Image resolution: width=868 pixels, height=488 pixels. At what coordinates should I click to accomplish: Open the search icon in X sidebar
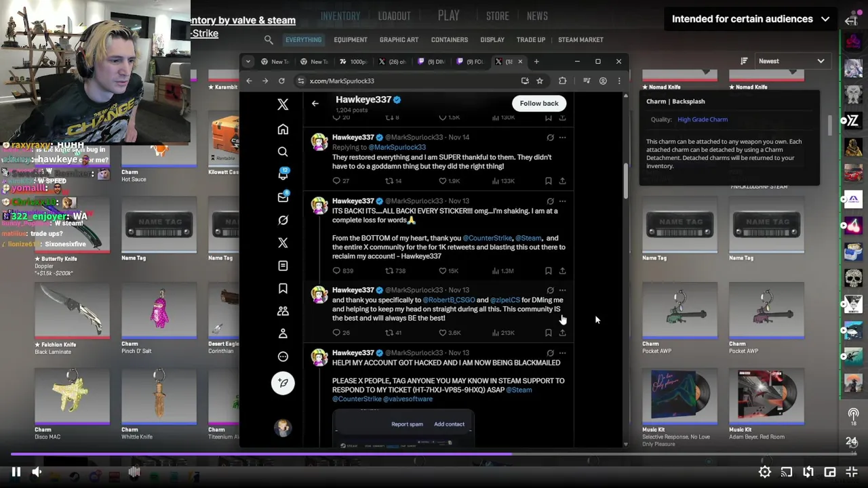[283, 152]
